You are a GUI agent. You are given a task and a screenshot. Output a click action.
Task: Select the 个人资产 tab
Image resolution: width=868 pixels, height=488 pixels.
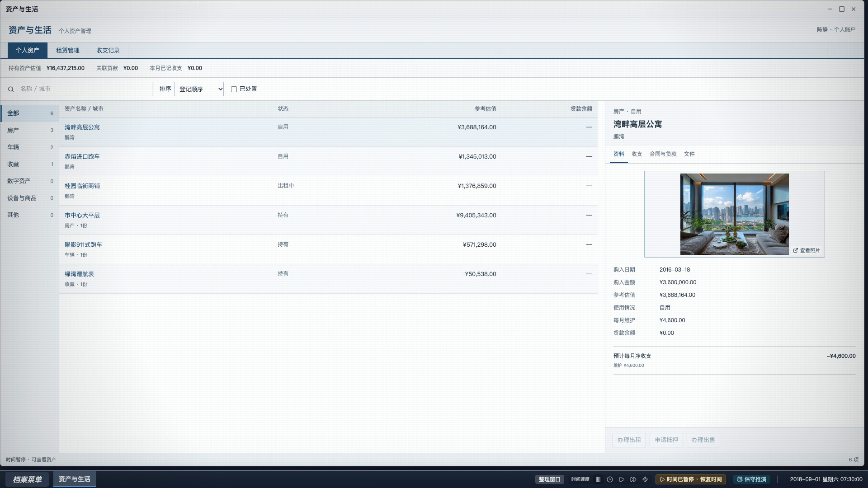pos(28,50)
